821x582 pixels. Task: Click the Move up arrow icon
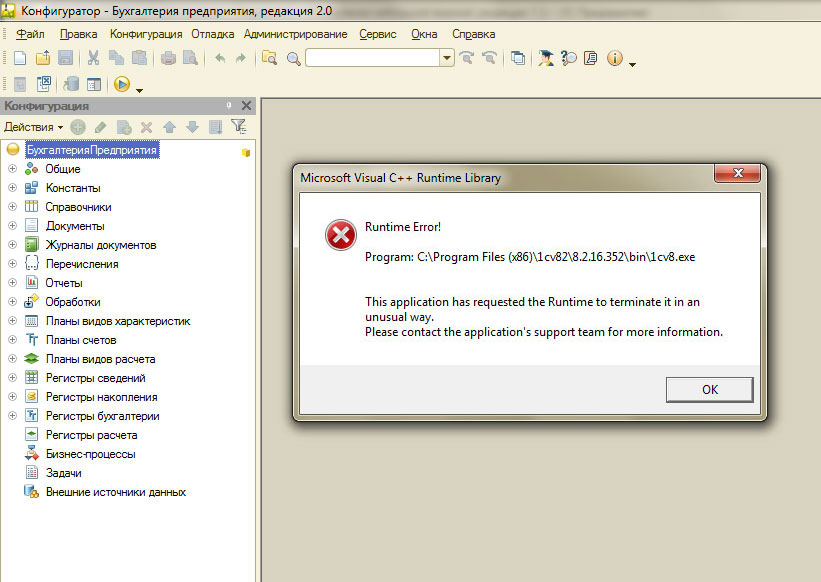pos(169,127)
